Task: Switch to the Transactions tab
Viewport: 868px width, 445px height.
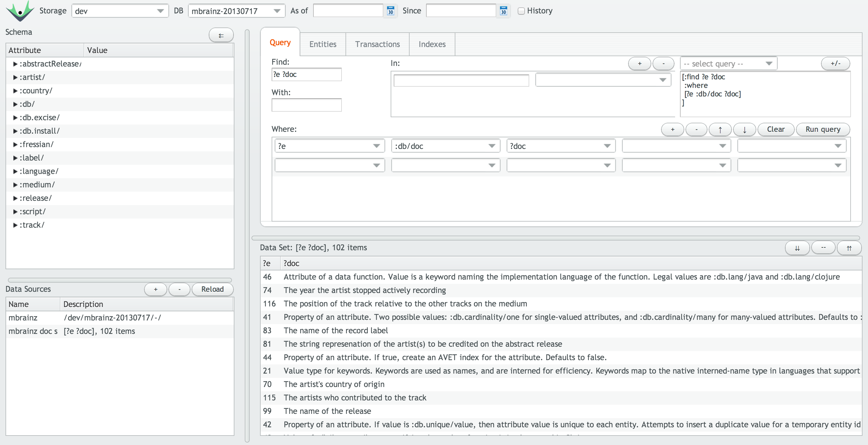Action: click(377, 44)
